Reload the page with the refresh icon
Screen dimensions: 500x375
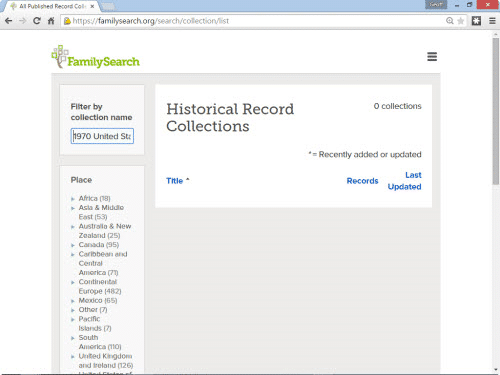(x=37, y=21)
